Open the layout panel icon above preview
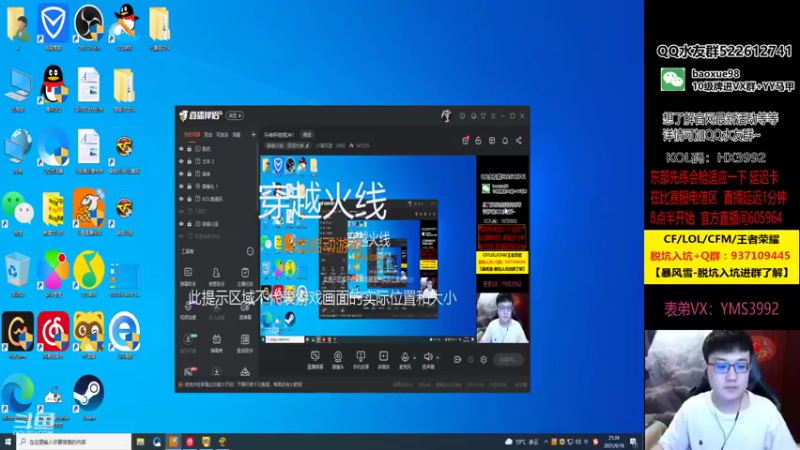The image size is (800, 450). 492,140
